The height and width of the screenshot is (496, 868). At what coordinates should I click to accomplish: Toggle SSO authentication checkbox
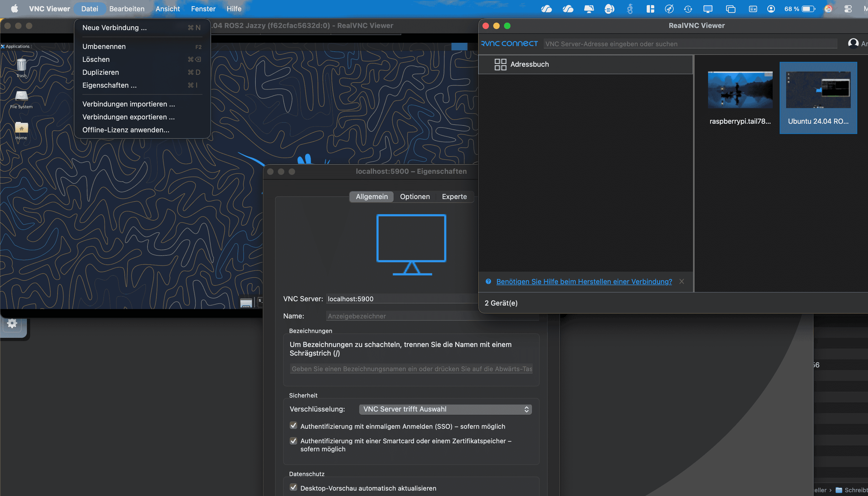pyautogui.click(x=293, y=426)
